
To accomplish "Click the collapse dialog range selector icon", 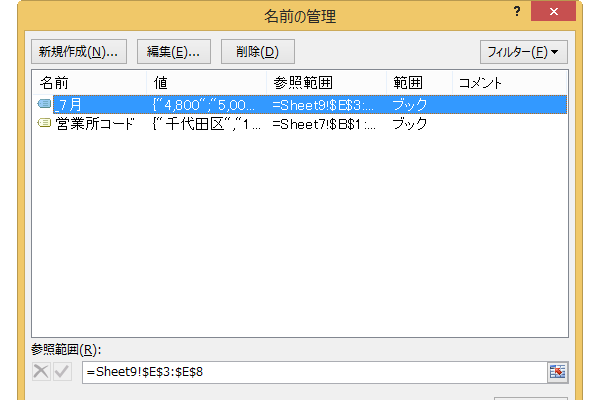I will click(558, 372).
